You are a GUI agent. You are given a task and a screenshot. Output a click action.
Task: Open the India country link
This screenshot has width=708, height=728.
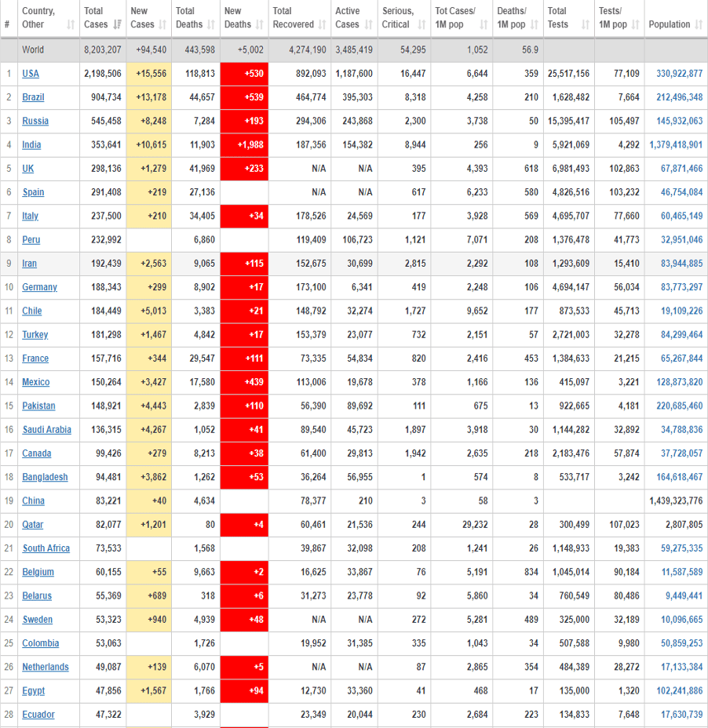point(31,144)
